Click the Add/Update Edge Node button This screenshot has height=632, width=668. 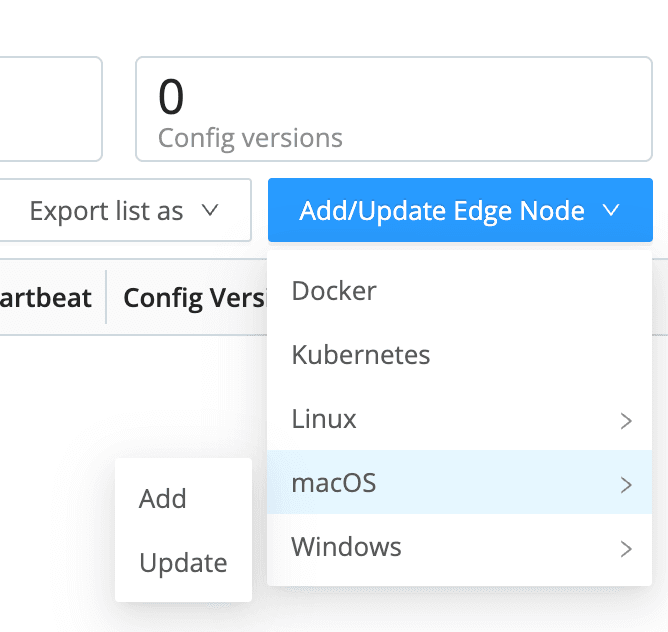[x=442, y=211]
